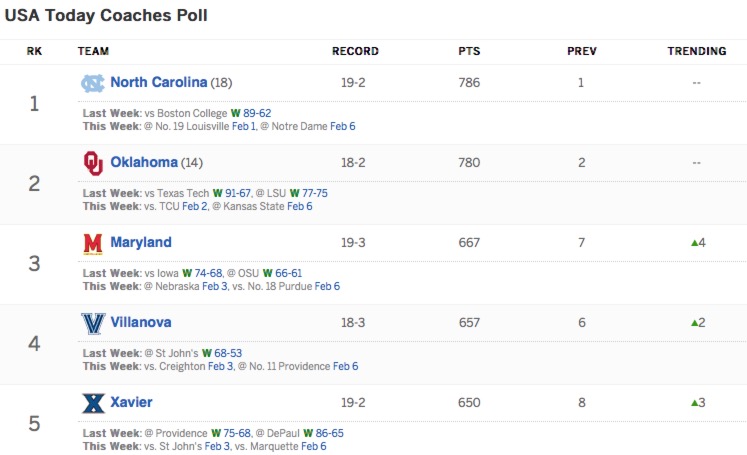747x455 pixels.
Task: Open the Feb 1 Louisville game link
Action: (244, 126)
